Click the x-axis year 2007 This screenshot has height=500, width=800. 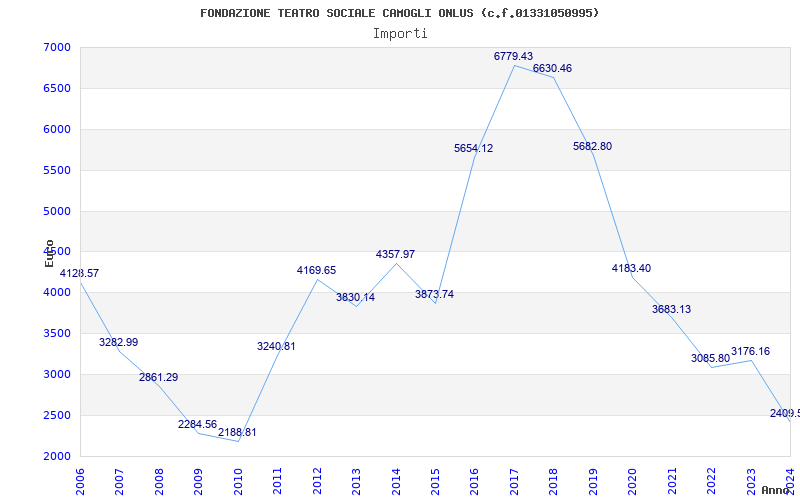[x=119, y=482]
